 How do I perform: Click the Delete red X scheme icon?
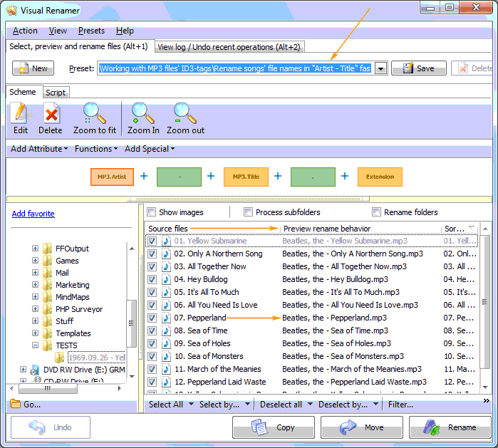[x=51, y=113]
